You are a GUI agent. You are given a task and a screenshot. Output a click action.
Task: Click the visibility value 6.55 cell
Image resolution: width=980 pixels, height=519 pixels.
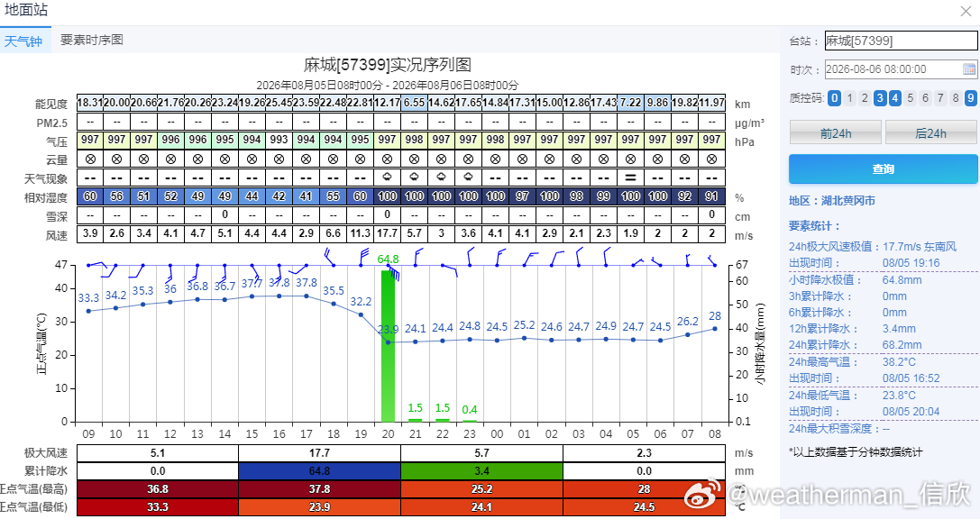[x=414, y=103]
